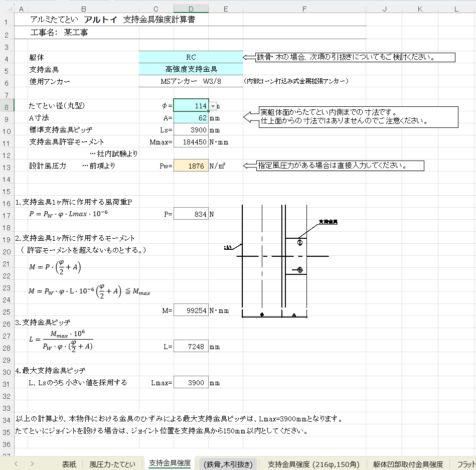This screenshot has width=476, height=470.
Task: Click the label 設計風圧力
Action: click(47, 166)
